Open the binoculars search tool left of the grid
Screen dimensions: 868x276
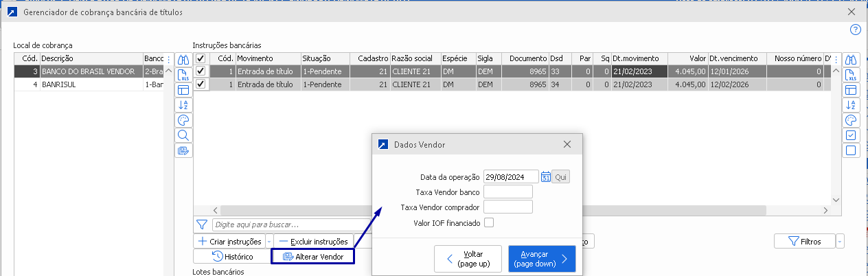[183, 60]
